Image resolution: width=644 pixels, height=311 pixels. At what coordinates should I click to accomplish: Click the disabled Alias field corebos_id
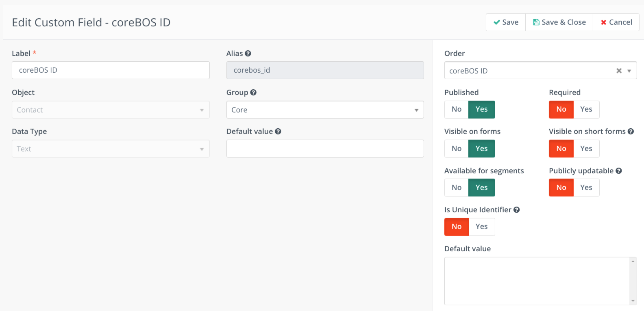tap(325, 70)
